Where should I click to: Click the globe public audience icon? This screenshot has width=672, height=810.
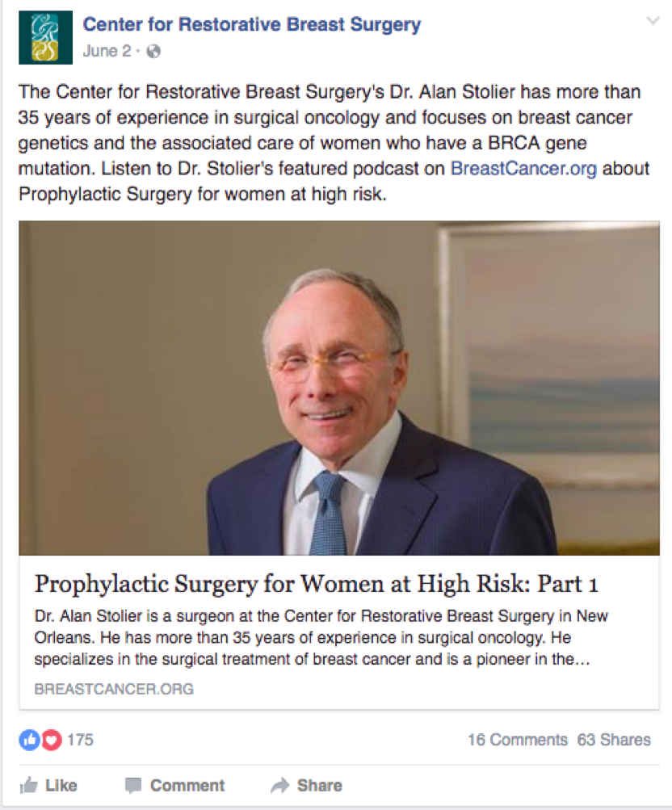(153, 52)
